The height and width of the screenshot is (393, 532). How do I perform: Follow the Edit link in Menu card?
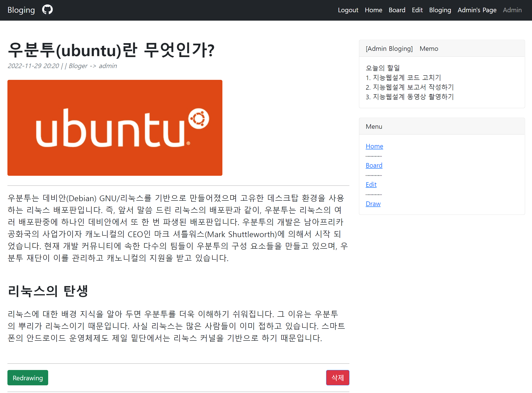click(x=371, y=185)
